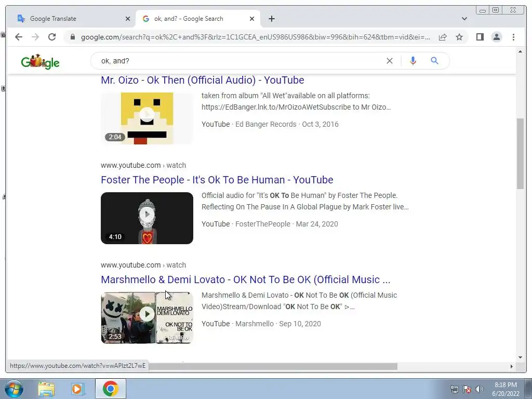Viewport: 532px width, 399px height.
Task: Click the Google doodle logo
Action: pos(40,62)
